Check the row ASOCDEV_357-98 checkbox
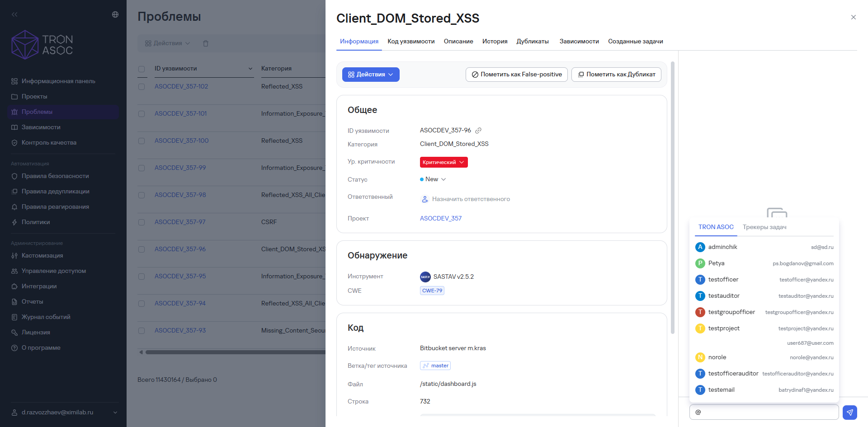Screen dimensions: 868x427 coord(142,195)
